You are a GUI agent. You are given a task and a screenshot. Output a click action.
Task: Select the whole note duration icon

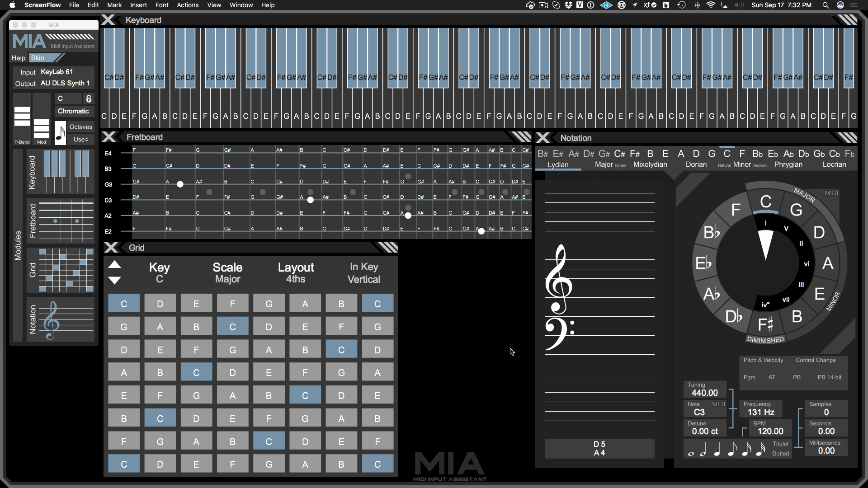(x=691, y=453)
